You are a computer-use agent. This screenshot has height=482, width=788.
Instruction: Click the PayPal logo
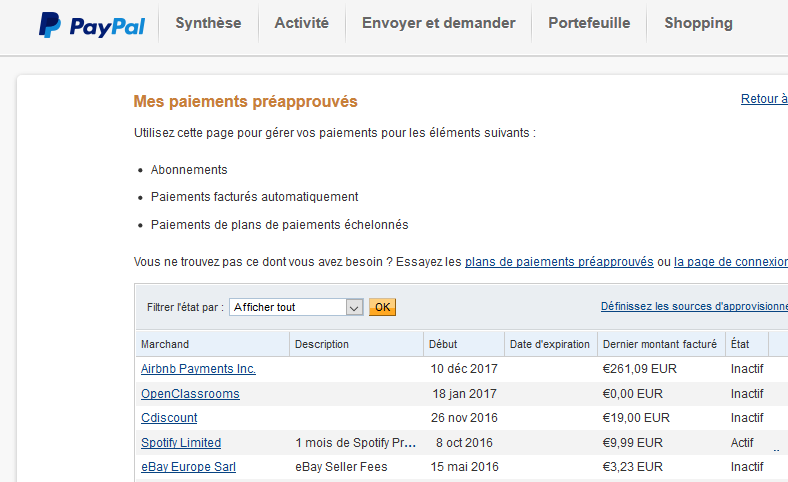click(91, 24)
